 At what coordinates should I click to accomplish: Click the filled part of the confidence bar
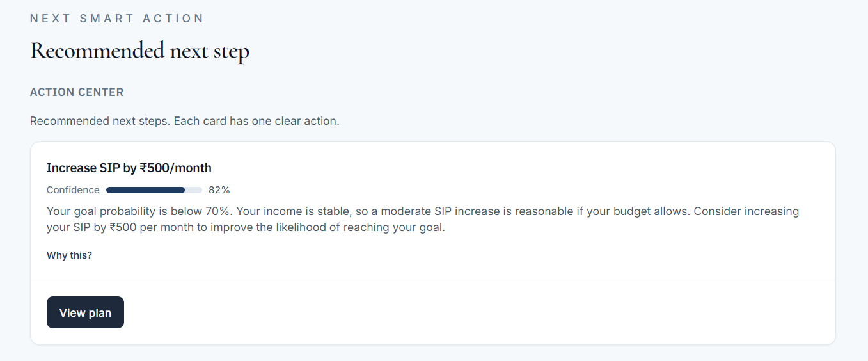point(145,190)
